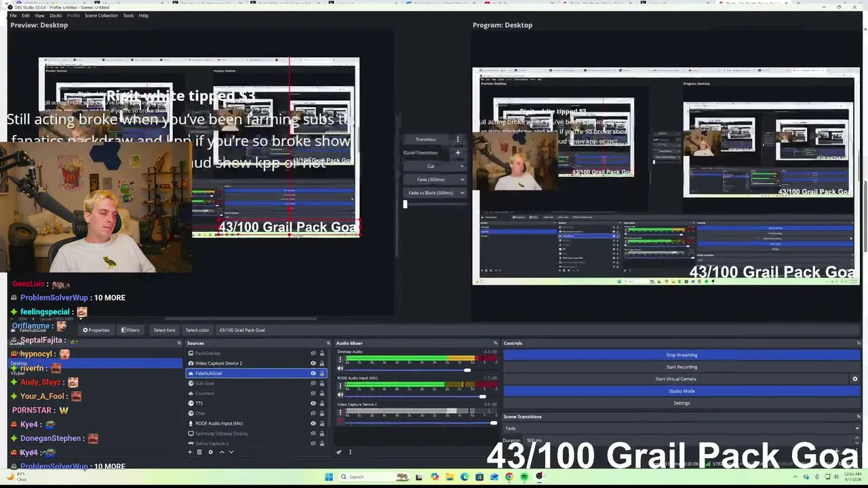Mute the RODE Audio Input speaker icon

click(x=340, y=396)
